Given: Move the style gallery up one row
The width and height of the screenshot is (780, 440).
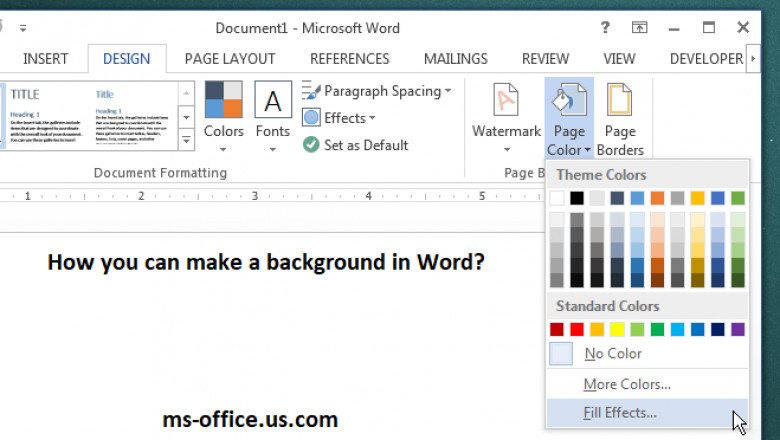Looking at the screenshot, I should tap(186, 93).
